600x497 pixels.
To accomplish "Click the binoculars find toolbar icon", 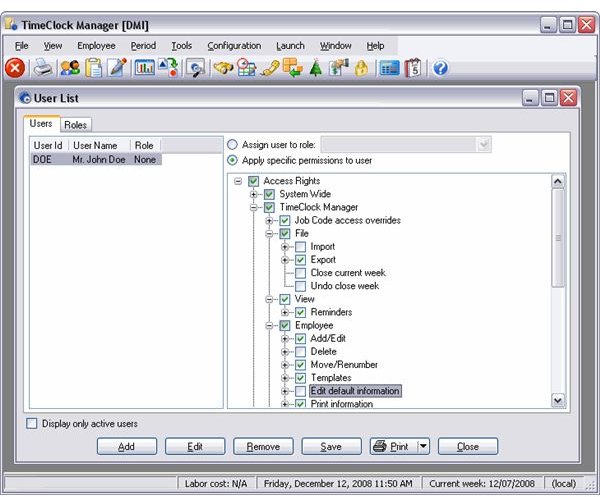I will tap(223, 68).
